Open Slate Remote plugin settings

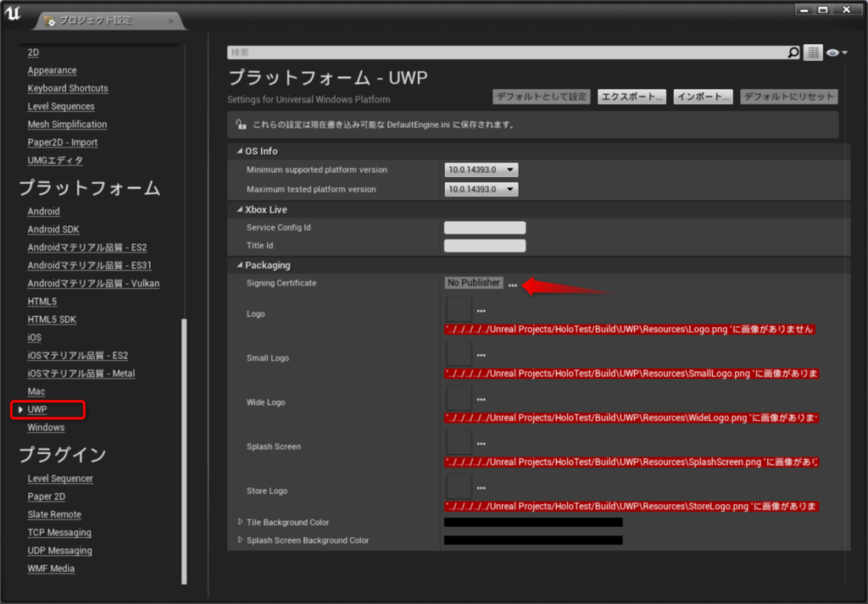(x=54, y=514)
